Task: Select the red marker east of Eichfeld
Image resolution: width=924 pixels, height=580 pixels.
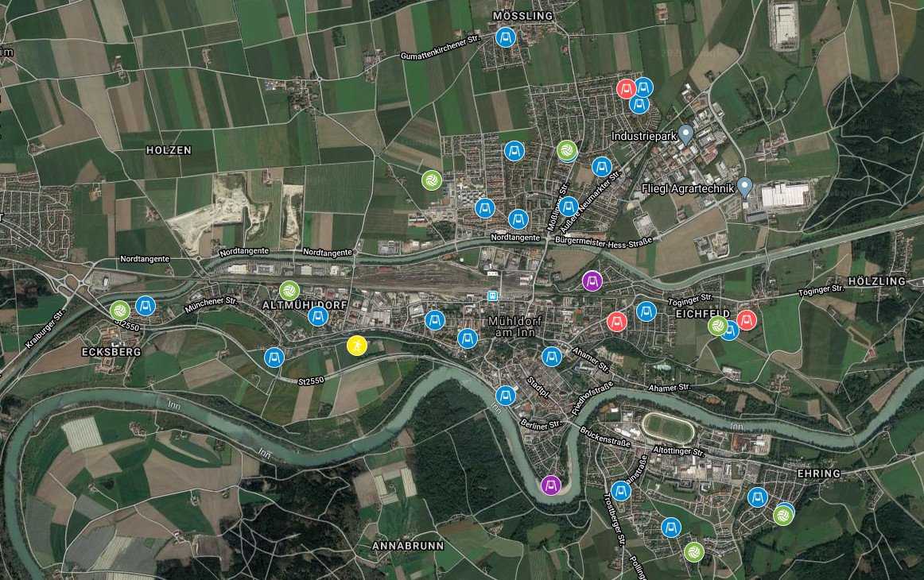Action: coord(747,320)
